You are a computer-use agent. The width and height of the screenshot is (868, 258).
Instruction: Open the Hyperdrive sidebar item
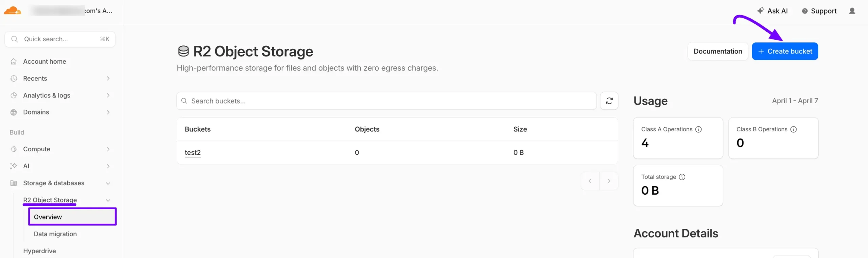(39, 251)
